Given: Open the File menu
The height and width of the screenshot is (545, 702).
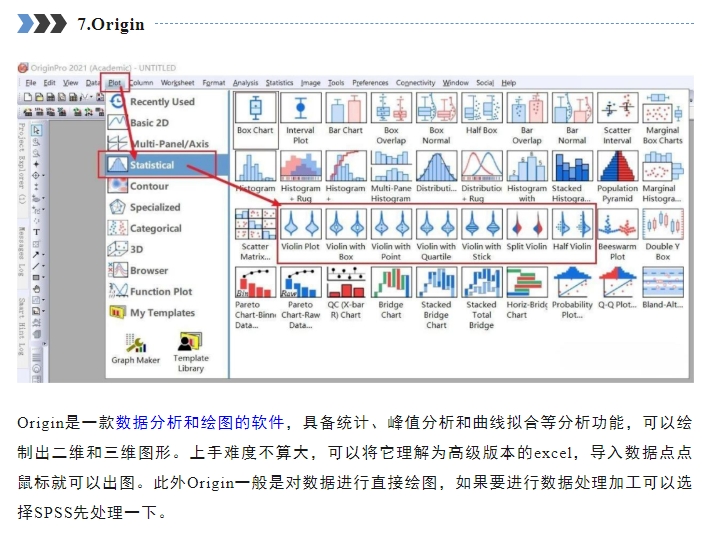Looking at the screenshot, I should (31, 83).
